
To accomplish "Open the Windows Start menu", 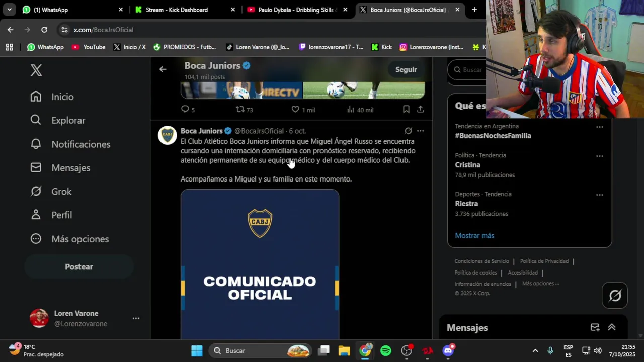I will tap(197, 350).
